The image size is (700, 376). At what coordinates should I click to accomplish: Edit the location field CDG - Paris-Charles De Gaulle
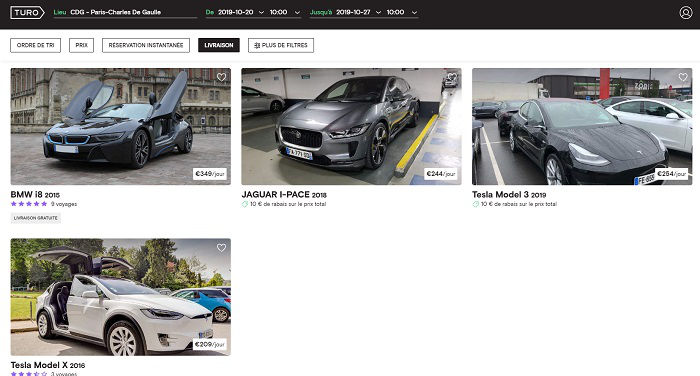pyautogui.click(x=125, y=13)
